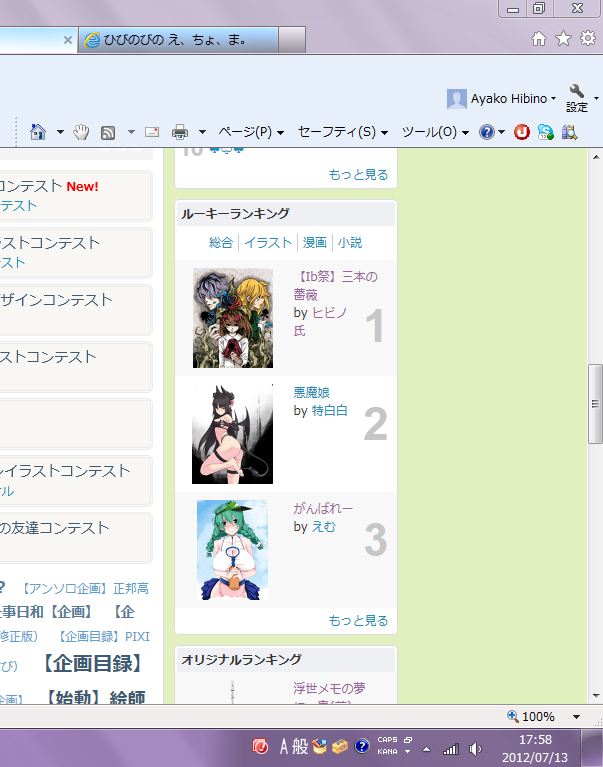Click the read mail icon

pyautogui.click(x=152, y=132)
